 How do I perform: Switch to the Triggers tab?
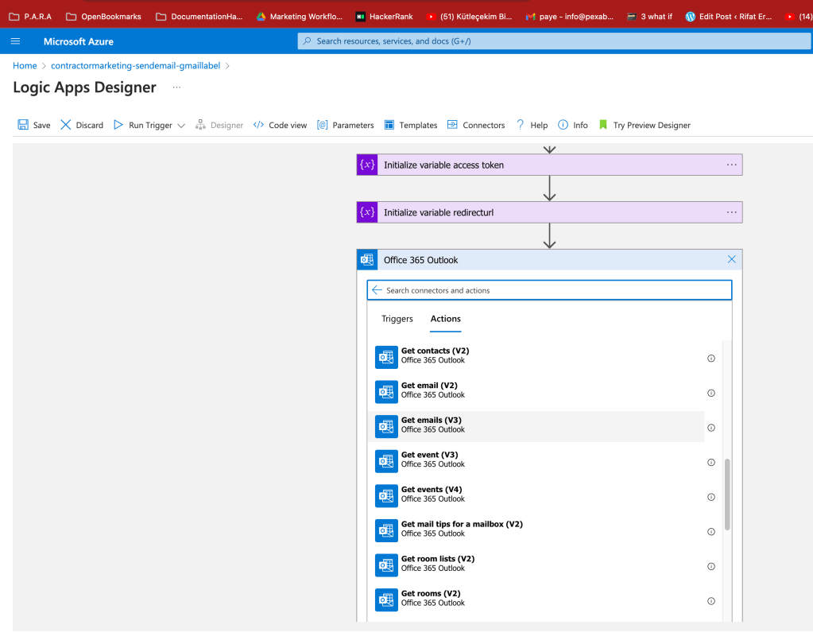(x=397, y=319)
